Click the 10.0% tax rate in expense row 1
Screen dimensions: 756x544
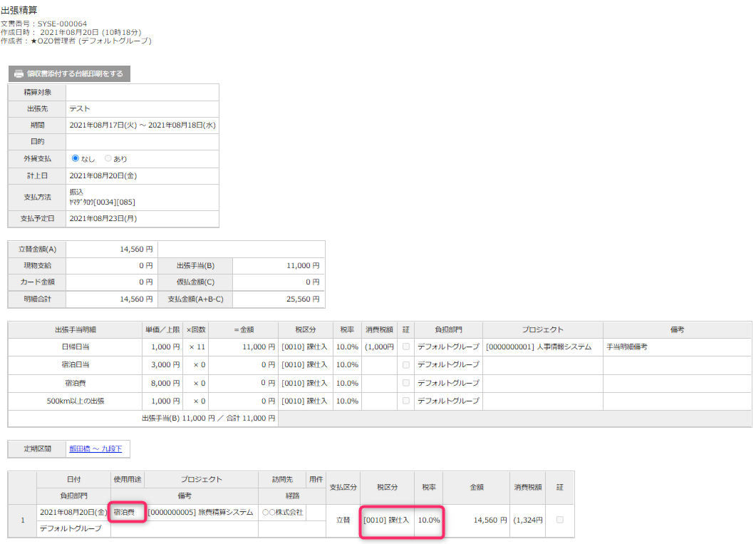[x=428, y=520]
